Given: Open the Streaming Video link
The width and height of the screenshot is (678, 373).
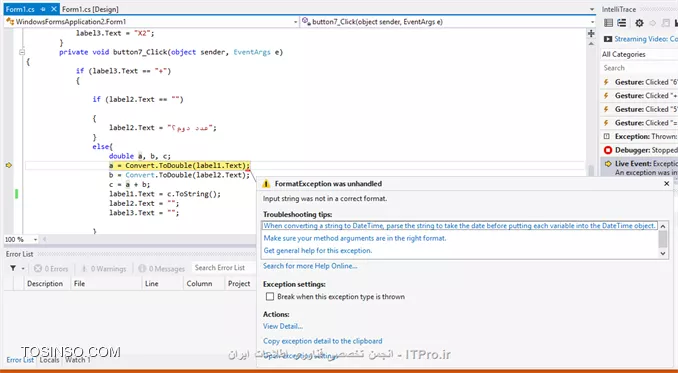Looking at the screenshot, I should click(646, 39).
